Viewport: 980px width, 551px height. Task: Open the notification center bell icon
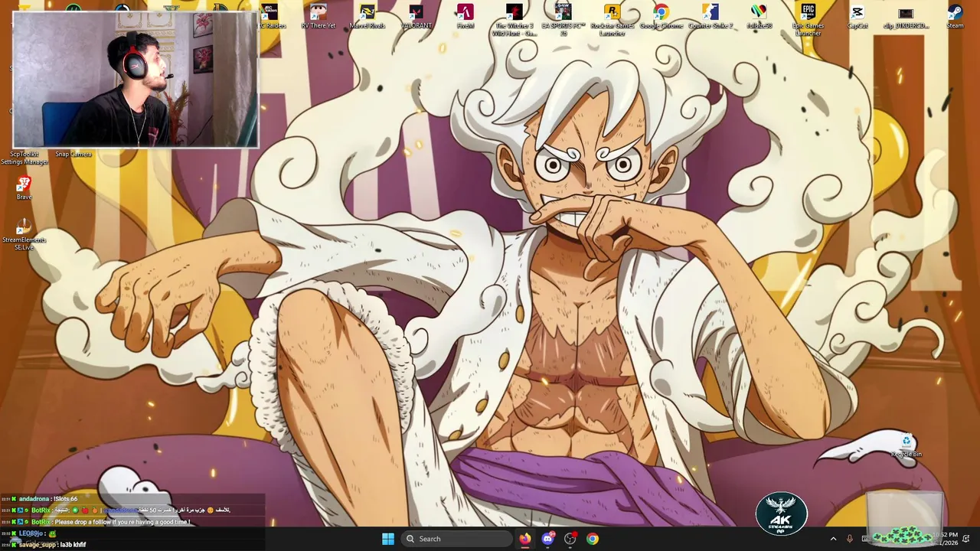tap(966, 539)
